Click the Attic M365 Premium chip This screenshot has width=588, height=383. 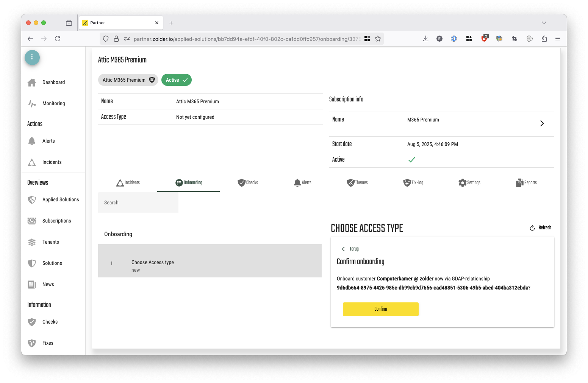(x=128, y=80)
